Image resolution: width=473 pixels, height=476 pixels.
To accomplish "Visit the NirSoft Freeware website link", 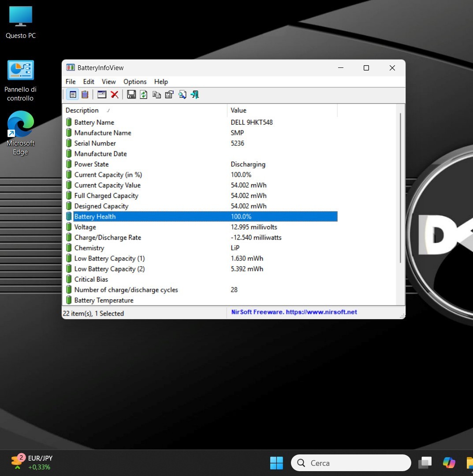I will click(x=294, y=312).
